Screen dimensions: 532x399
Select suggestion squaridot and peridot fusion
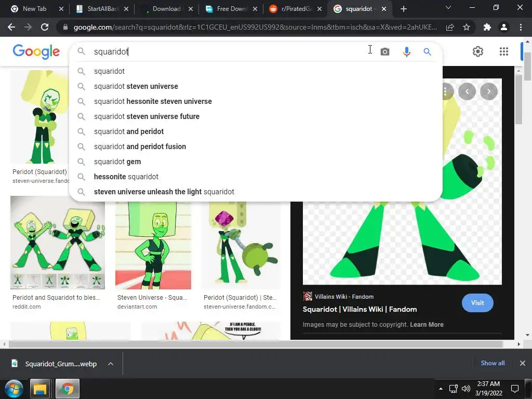click(256, 147)
